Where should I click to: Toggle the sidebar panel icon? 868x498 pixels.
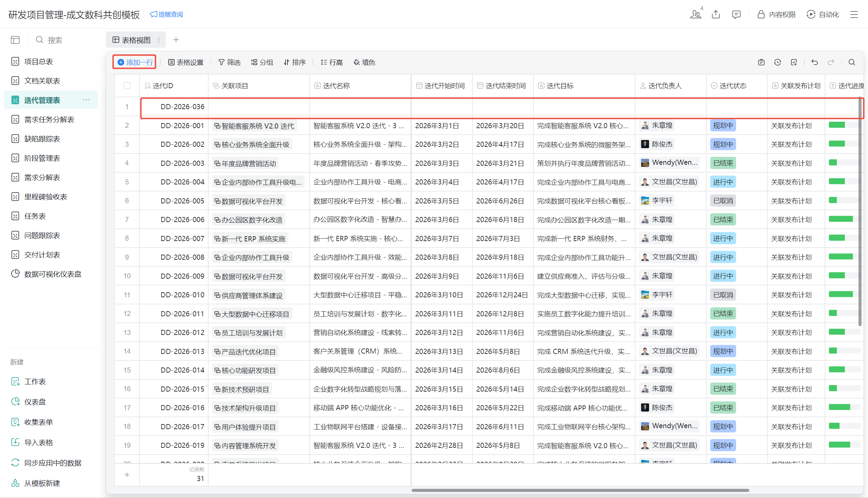(15, 40)
